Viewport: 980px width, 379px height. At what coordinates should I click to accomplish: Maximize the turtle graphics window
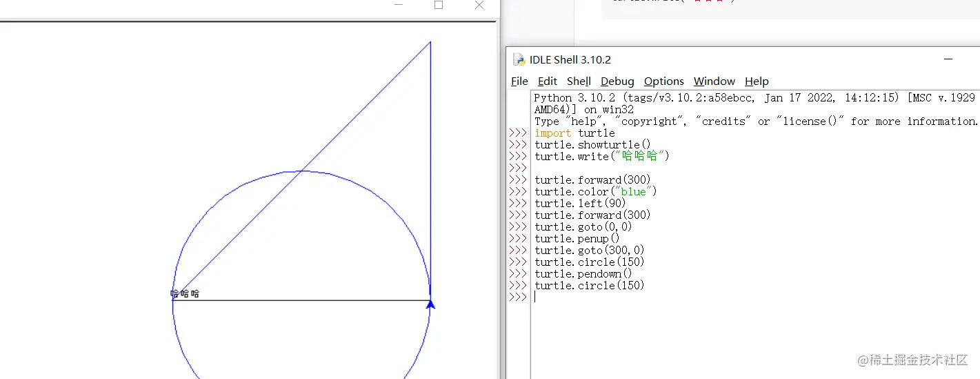(x=438, y=5)
